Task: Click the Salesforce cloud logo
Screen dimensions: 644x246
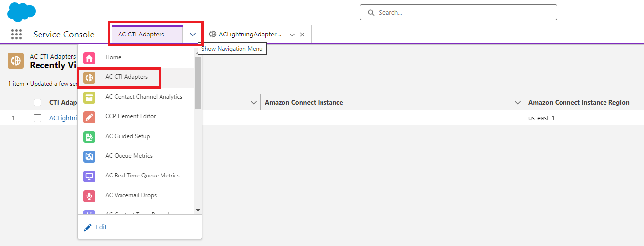Action: [x=21, y=12]
